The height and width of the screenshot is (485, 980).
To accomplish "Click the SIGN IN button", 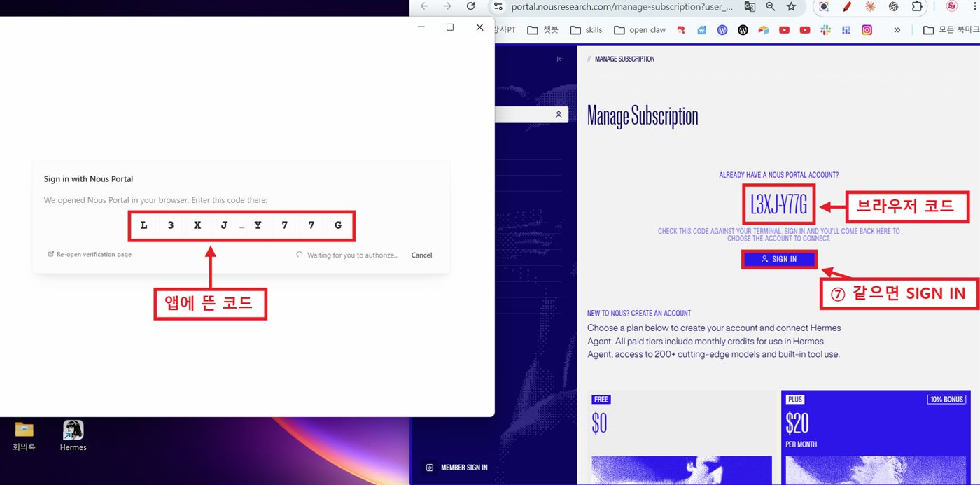I will coord(779,259).
